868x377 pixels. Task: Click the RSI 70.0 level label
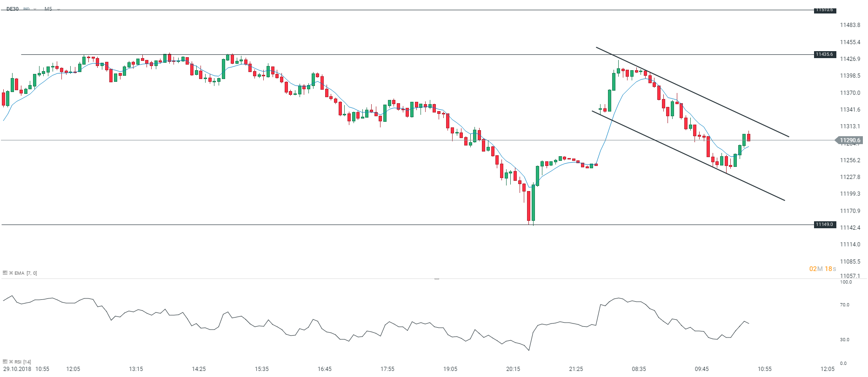844,305
